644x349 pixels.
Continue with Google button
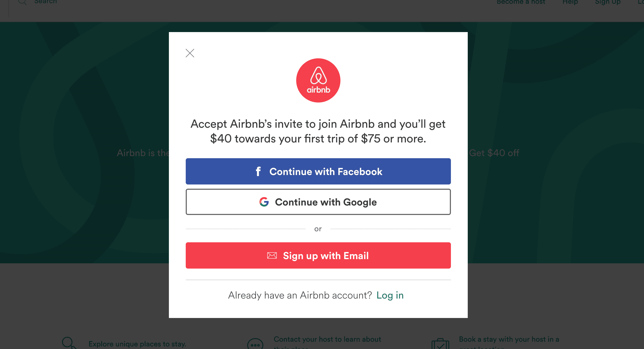click(318, 202)
